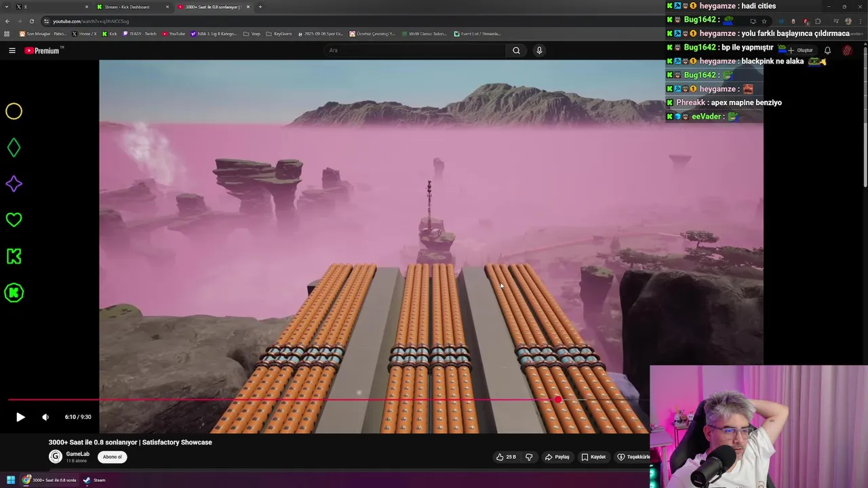Open the 'NBA 3. Lig 8 Katego...' bookmark
The image size is (868, 488).
(x=214, y=33)
